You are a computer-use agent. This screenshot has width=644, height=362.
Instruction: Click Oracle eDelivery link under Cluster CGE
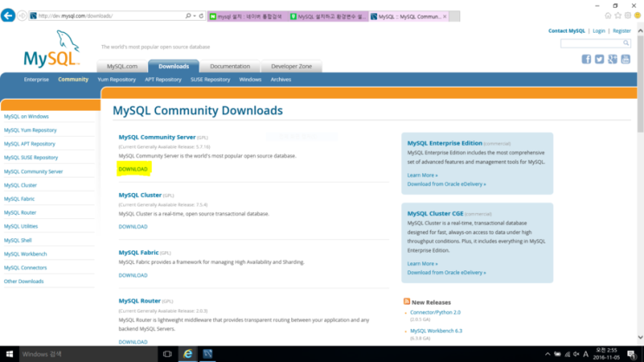pyautogui.click(x=446, y=273)
